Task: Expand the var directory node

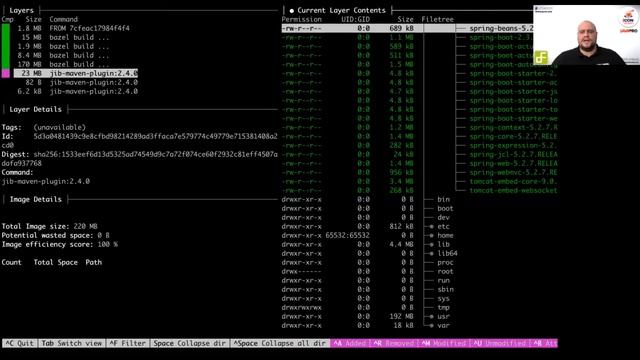Action: pos(431,325)
